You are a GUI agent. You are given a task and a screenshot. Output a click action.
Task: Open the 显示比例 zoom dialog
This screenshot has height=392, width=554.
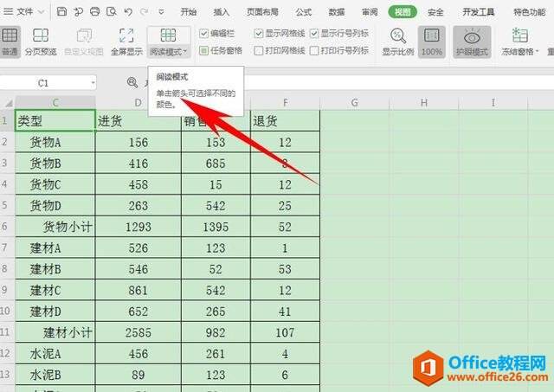coord(398,42)
